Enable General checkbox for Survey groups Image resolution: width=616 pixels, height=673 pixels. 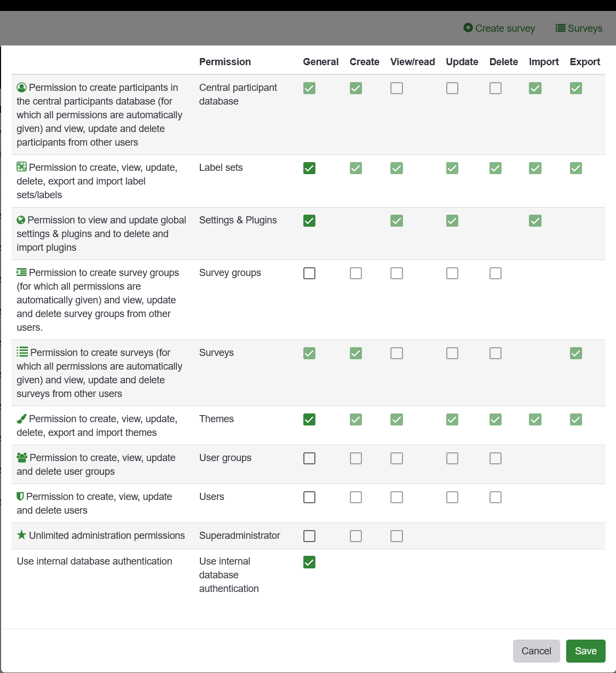(309, 273)
